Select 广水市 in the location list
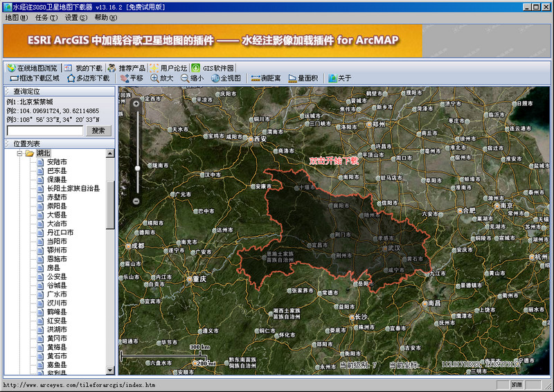This screenshot has width=554, height=392. [x=57, y=294]
